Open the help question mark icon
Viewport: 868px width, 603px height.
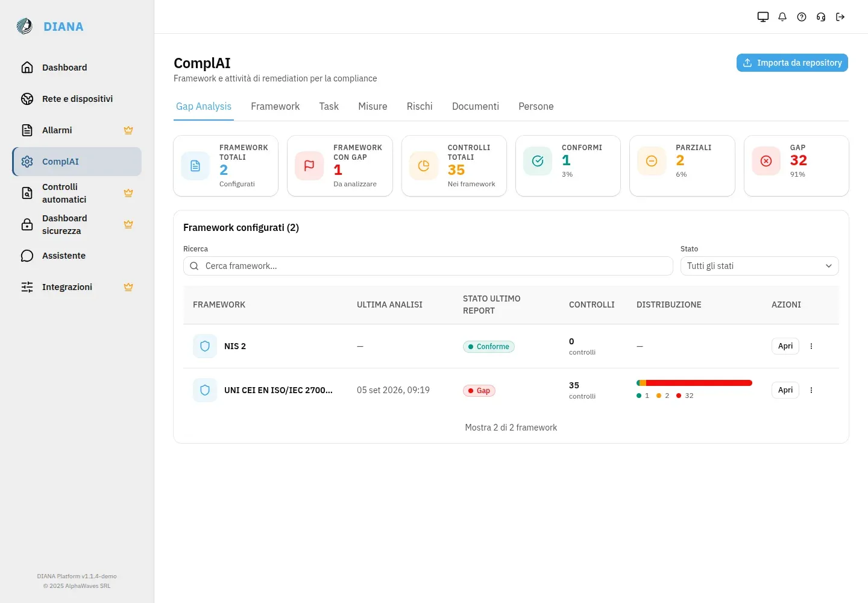(802, 17)
